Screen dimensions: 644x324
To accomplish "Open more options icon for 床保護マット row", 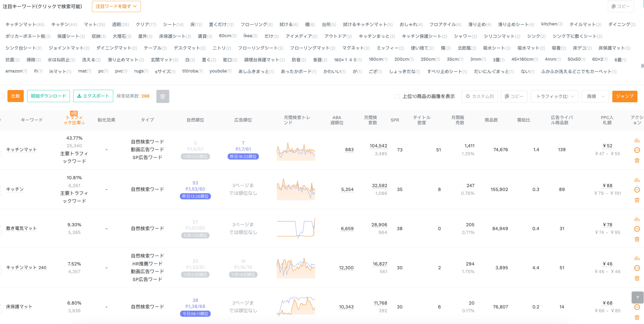I will click(x=637, y=307).
